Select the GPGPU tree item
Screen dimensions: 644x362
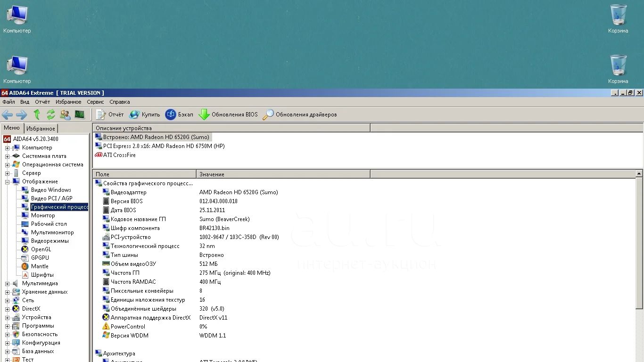coord(35,258)
